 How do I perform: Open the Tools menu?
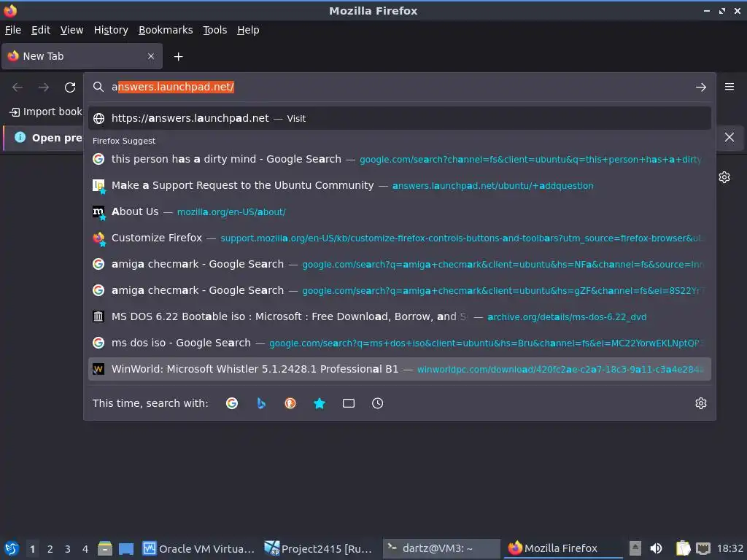pyautogui.click(x=215, y=30)
